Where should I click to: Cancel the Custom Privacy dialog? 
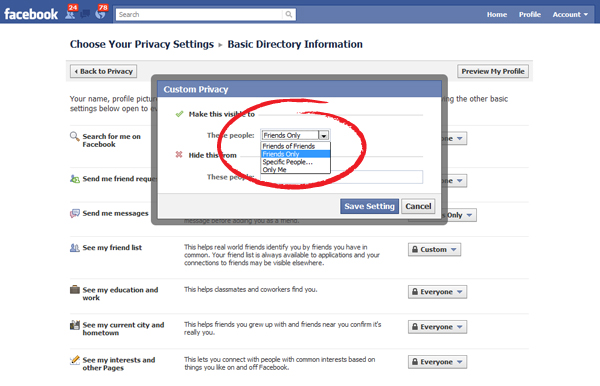coord(418,206)
